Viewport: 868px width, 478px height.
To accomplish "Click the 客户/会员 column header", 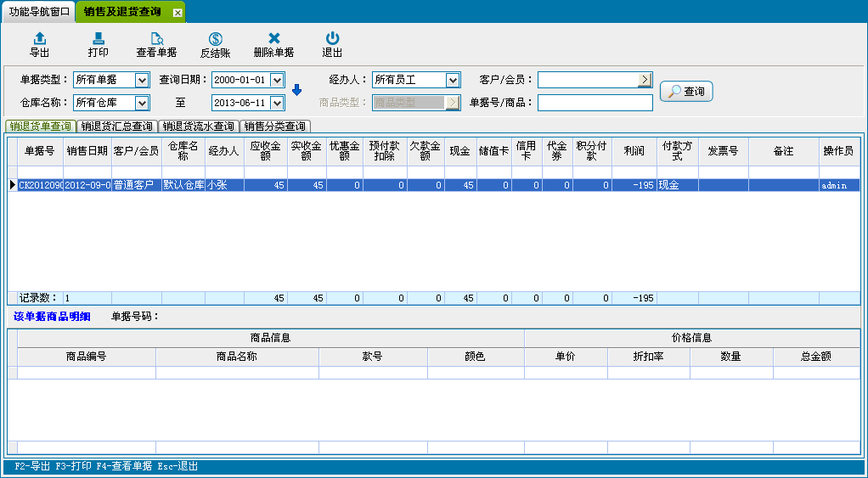I will click(137, 151).
